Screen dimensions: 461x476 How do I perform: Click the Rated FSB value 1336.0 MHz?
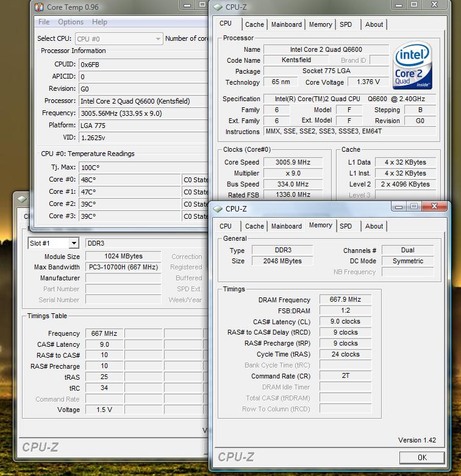(293, 194)
